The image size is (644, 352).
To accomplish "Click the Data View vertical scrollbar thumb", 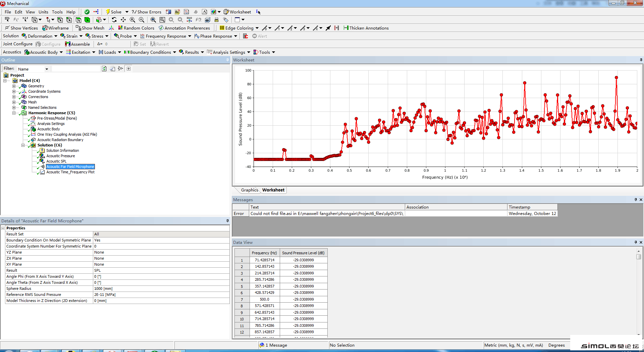I will 639,257.
